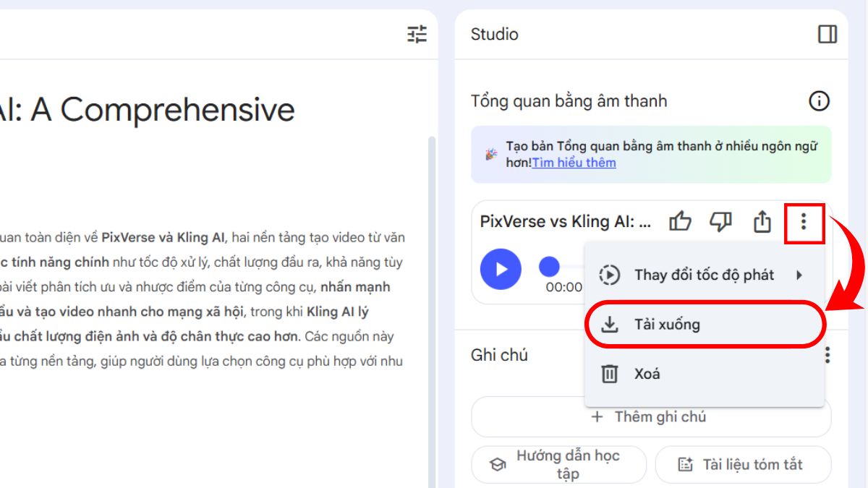Image resolution: width=868 pixels, height=488 pixels.
Task: Choose Xoá from the menu
Action: pyautogui.click(x=704, y=374)
